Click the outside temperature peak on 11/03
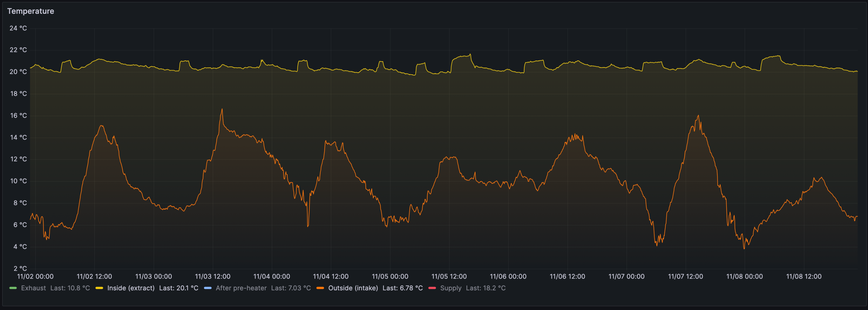The height and width of the screenshot is (310, 868). pos(222,109)
